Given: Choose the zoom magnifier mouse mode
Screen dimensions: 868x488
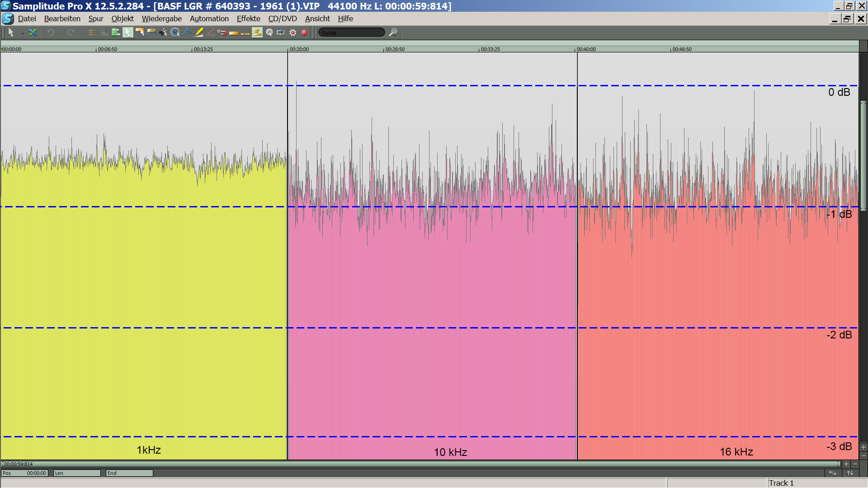Looking at the screenshot, I should click(175, 33).
